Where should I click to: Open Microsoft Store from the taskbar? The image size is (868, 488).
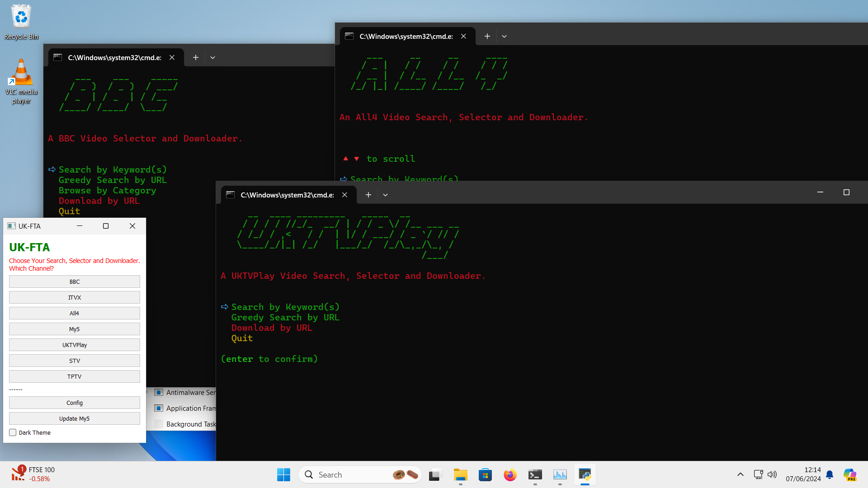[485, 475]
